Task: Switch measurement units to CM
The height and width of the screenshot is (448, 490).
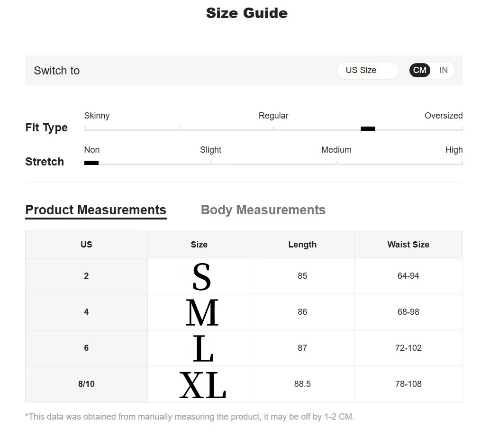Action: pyautogui.click(x=419, y=70)
